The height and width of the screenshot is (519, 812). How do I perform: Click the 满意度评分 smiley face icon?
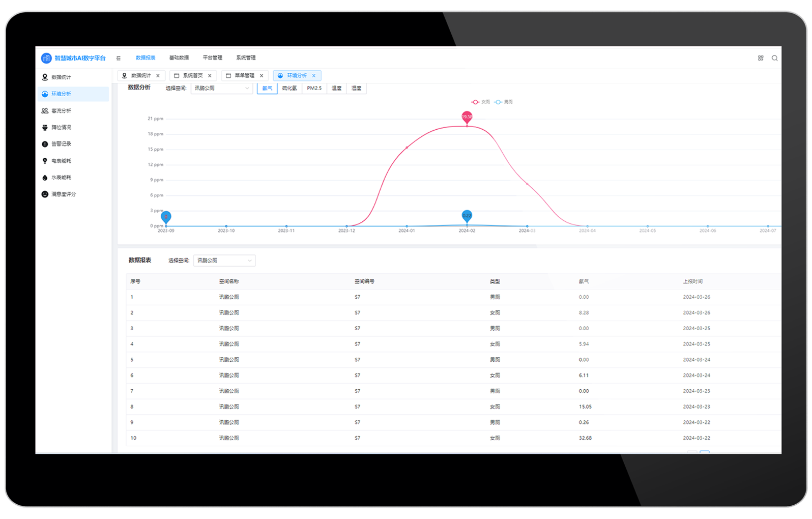(45, 194)
